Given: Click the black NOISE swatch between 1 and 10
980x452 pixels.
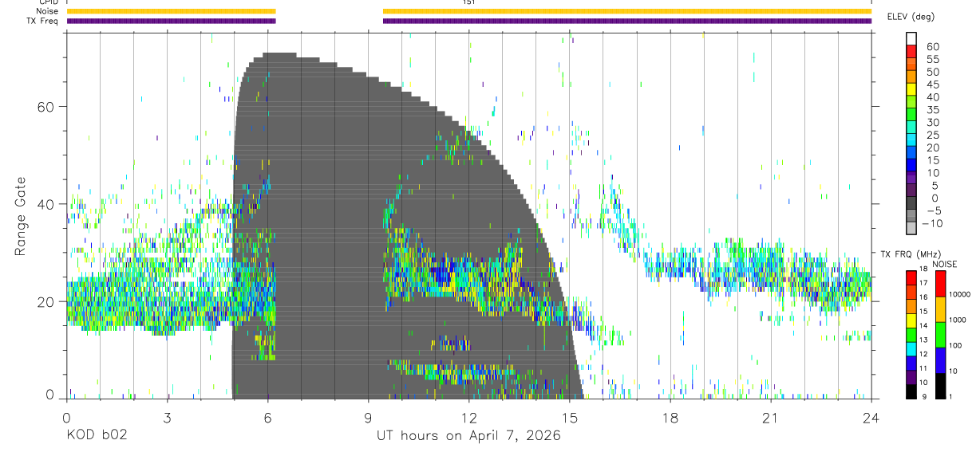Looking at the screenshot, I should 940,386.
